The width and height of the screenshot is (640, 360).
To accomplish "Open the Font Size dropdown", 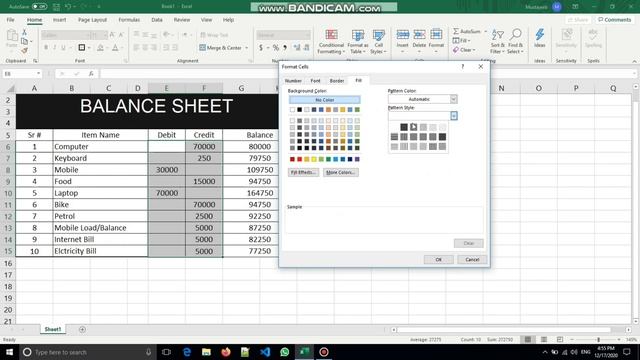I will pyautogui.click(x=105, y=35).
